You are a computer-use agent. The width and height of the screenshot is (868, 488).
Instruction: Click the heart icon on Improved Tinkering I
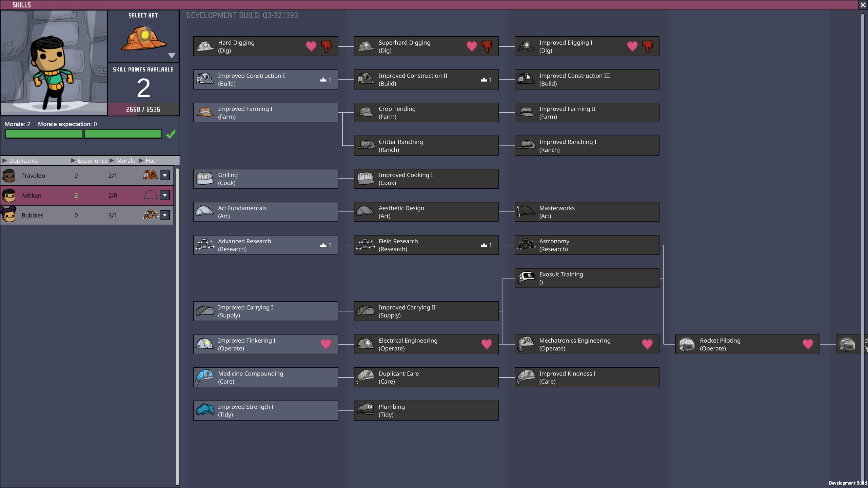(x=326, y=344)
